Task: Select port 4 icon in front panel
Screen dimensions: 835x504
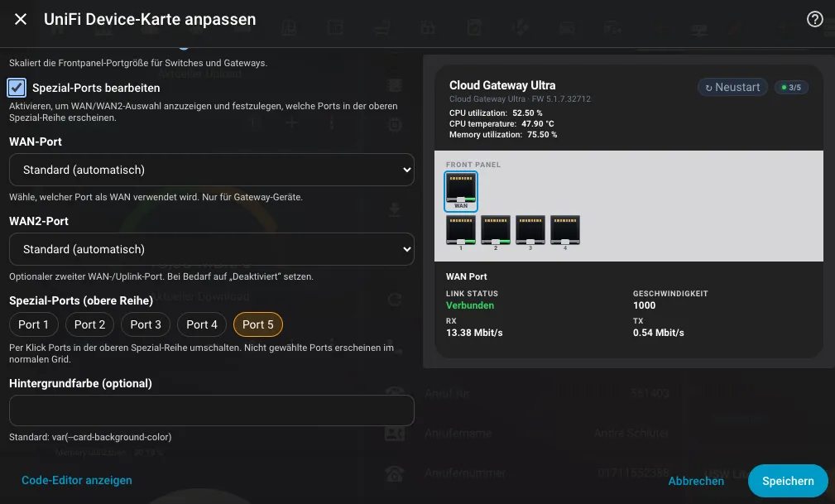Action: point(565,232)
